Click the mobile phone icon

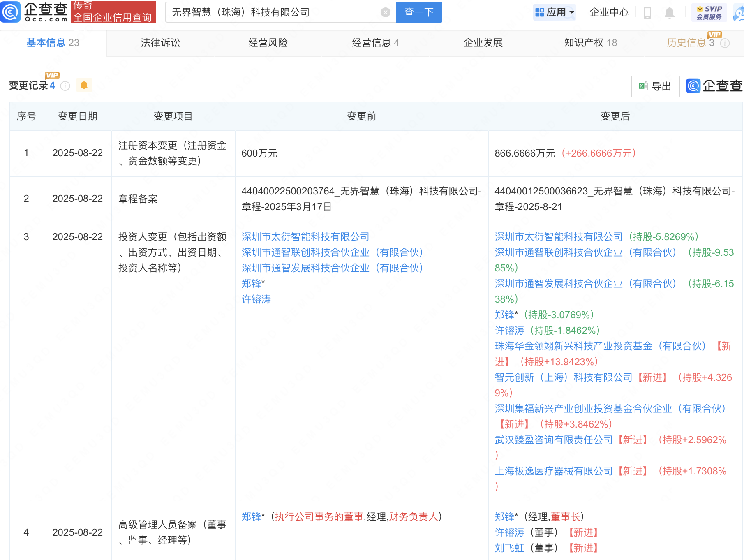647,13
